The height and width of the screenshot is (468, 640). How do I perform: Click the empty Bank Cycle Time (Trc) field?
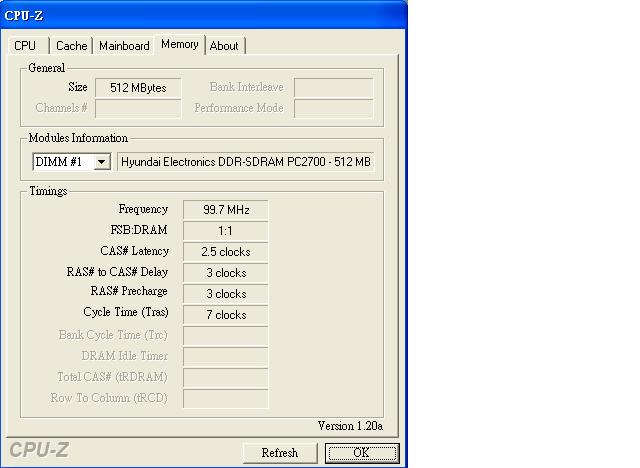(x=226, y=336)
